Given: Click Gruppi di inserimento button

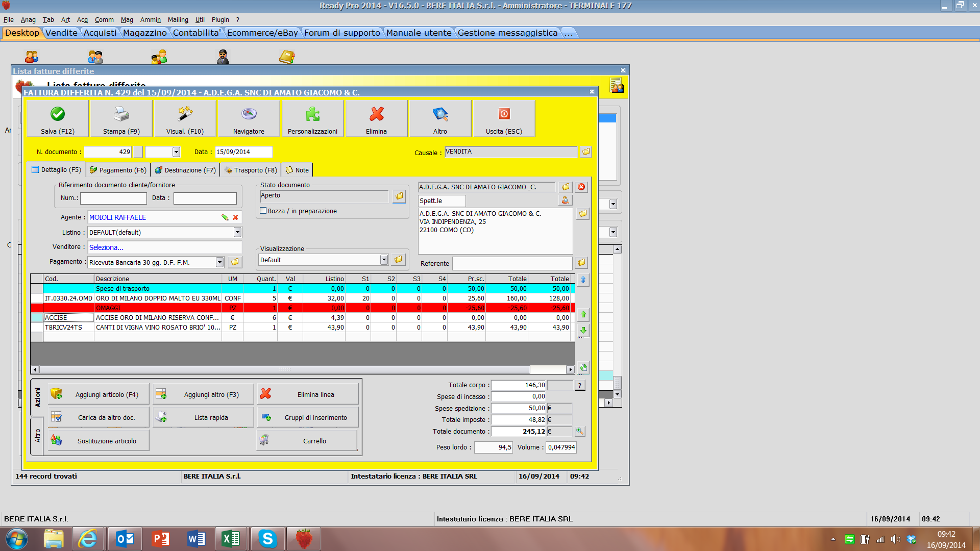Looking at the screenshot, I should point(308,417).
